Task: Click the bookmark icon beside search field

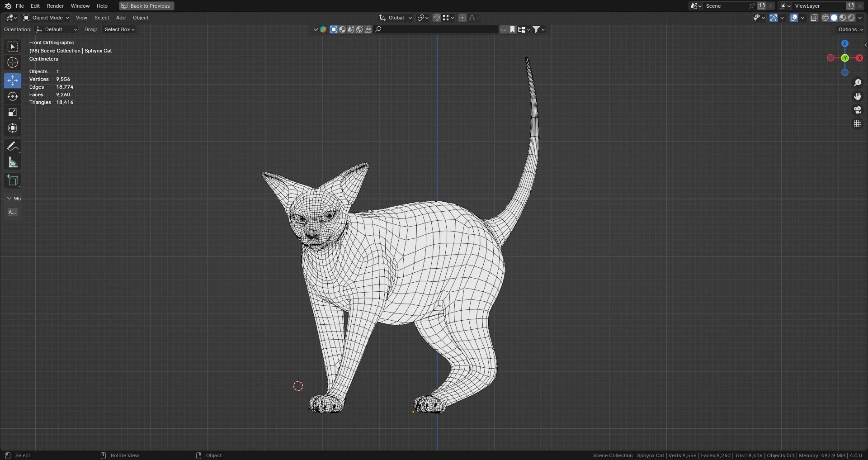Action: [512, 29]
